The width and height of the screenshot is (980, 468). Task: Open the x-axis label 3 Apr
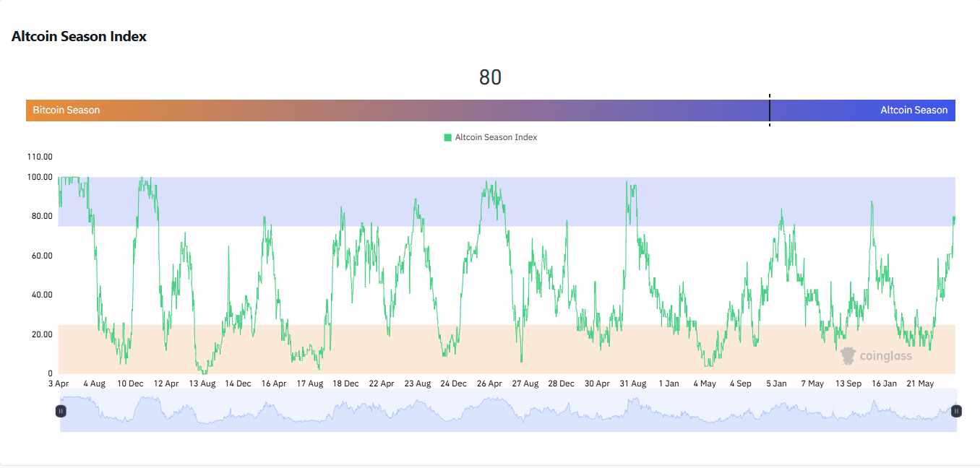59,383
